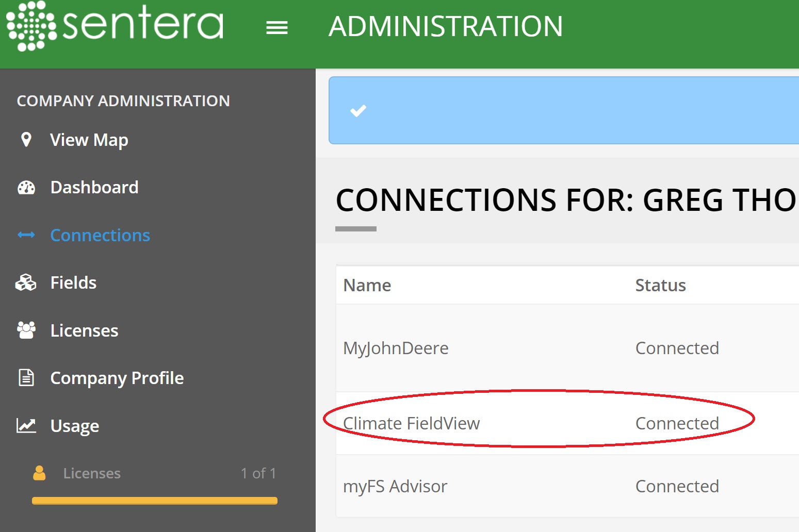Screen dimensions: 799x532
Task: Click Climate FieldView Connected status
Action: point(677,423)
